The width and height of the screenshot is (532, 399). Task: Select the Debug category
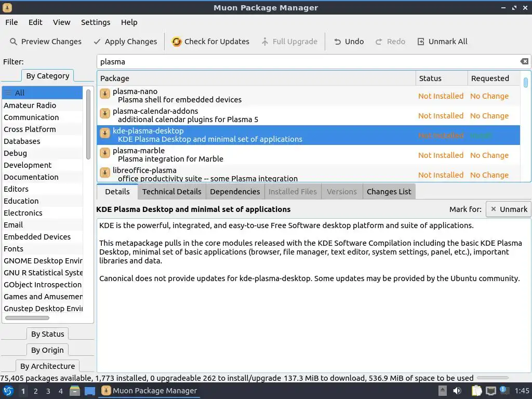click(x=43, y=153)
